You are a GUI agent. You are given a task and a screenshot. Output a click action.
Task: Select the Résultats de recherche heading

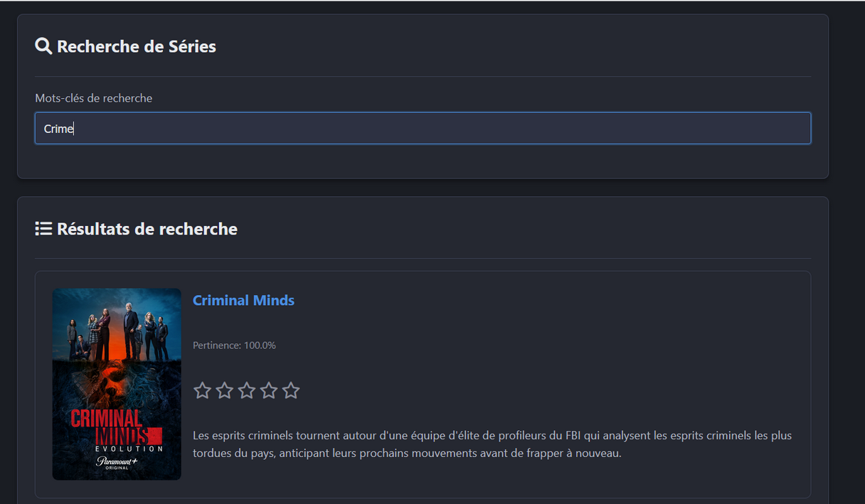tap(147, 228)
